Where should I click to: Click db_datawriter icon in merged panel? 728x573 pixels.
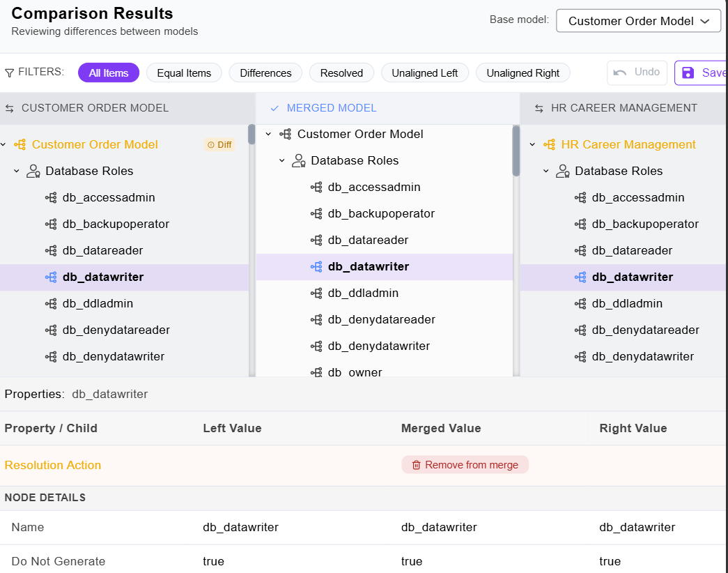click(316, 266)
